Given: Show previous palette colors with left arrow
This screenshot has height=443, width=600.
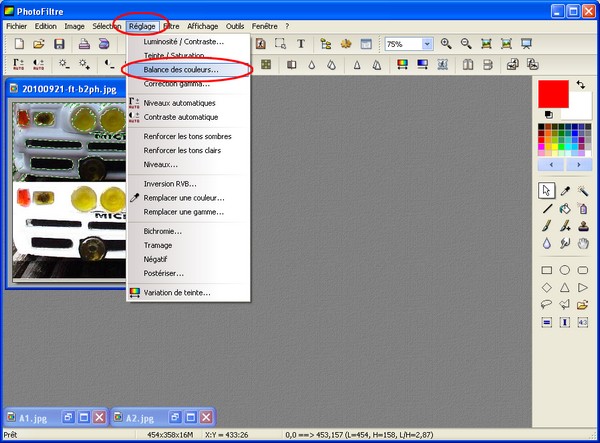Looking at the screenshot, I should click(552, 164).
